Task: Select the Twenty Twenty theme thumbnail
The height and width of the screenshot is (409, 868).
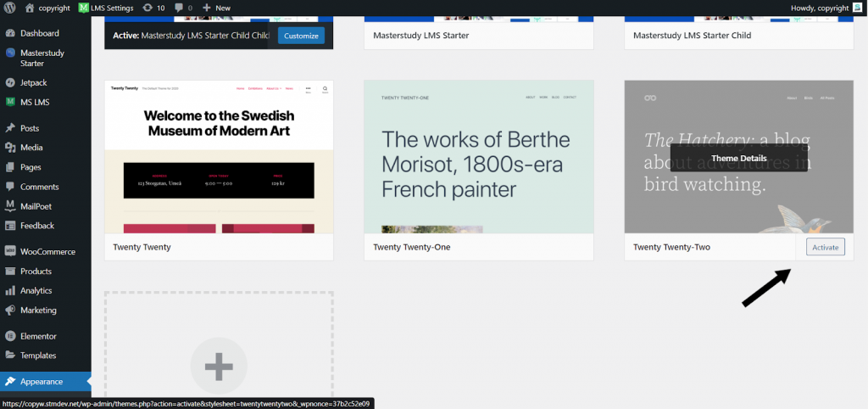Action: click(219, 157)
